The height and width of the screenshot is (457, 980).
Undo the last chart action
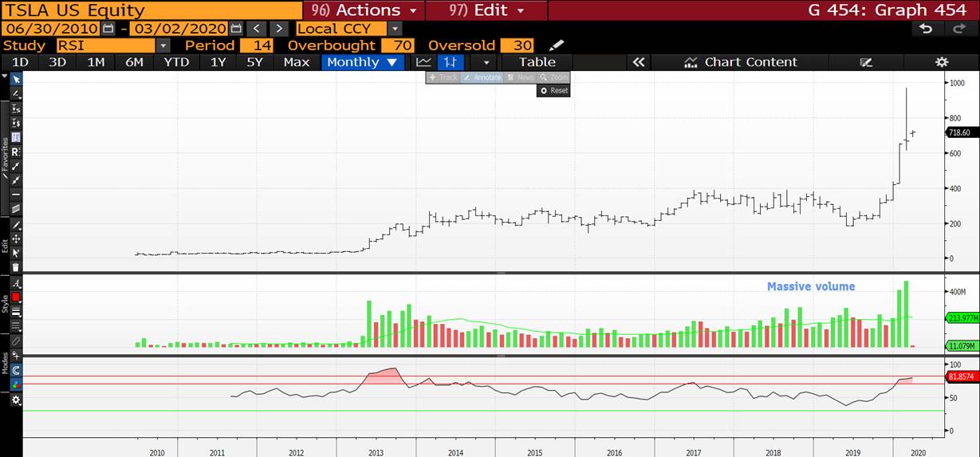926,29
